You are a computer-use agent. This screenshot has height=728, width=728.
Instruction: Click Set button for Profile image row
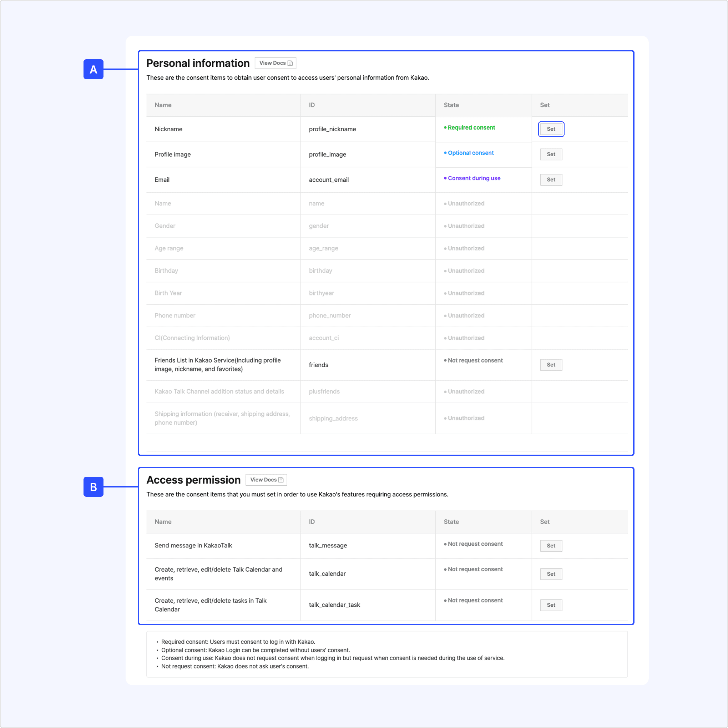[551, 155]
